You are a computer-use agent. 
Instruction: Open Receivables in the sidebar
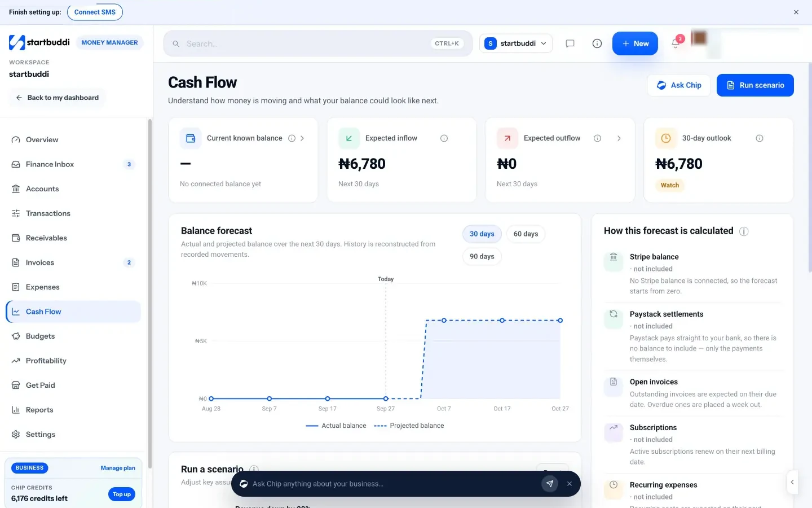(x=73, y=238)
